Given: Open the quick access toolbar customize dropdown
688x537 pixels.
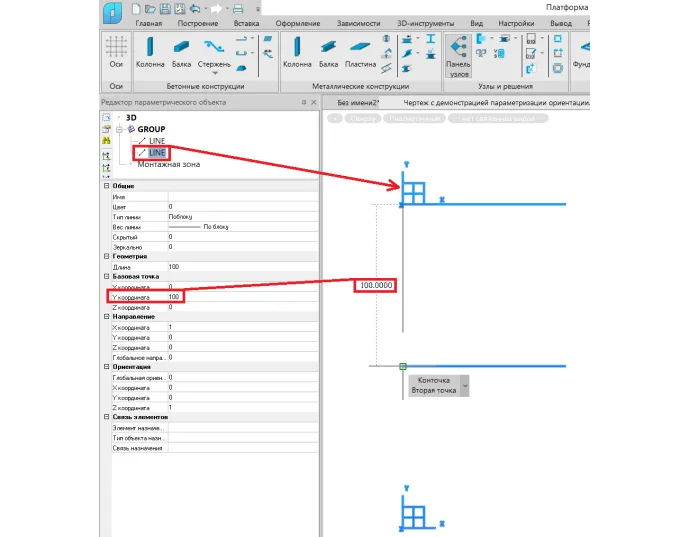Looking at the screenshot, I should 258,9.
